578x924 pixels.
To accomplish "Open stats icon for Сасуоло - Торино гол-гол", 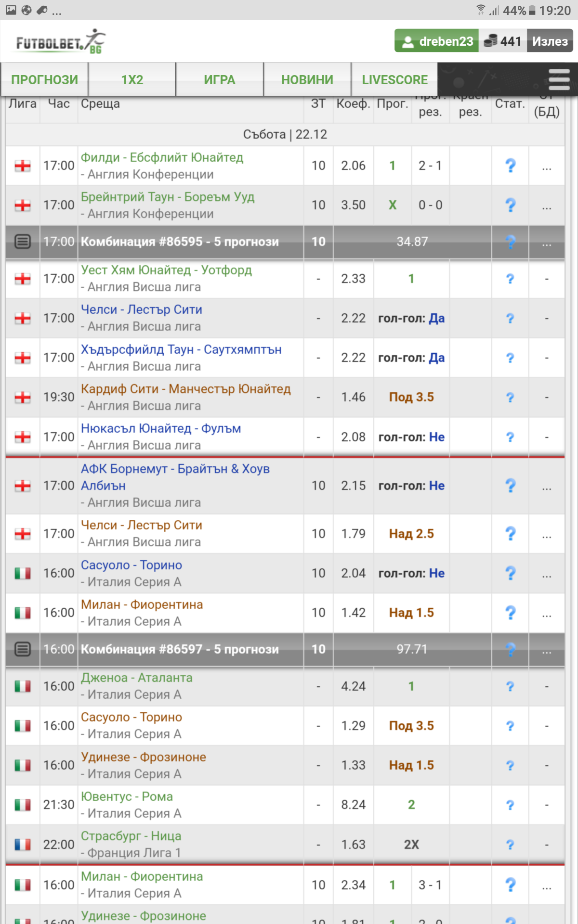I will click(x=510, y=573).
